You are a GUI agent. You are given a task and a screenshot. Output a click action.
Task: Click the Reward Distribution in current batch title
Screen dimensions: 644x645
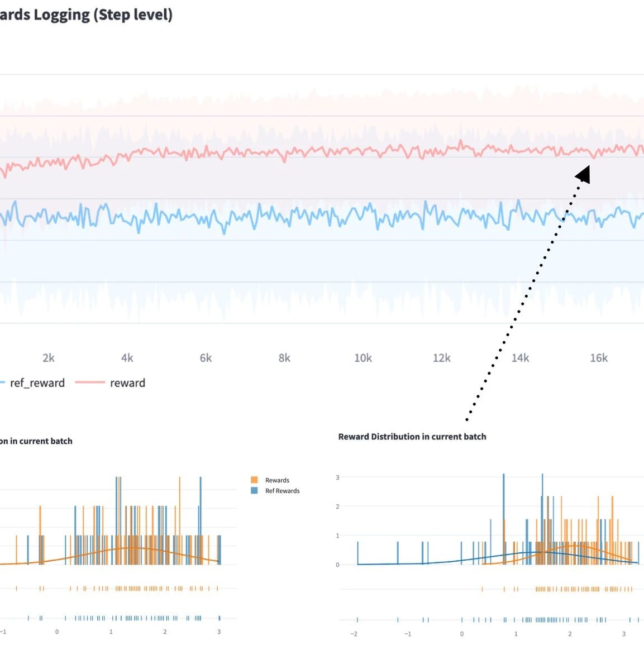coord(412,437)
